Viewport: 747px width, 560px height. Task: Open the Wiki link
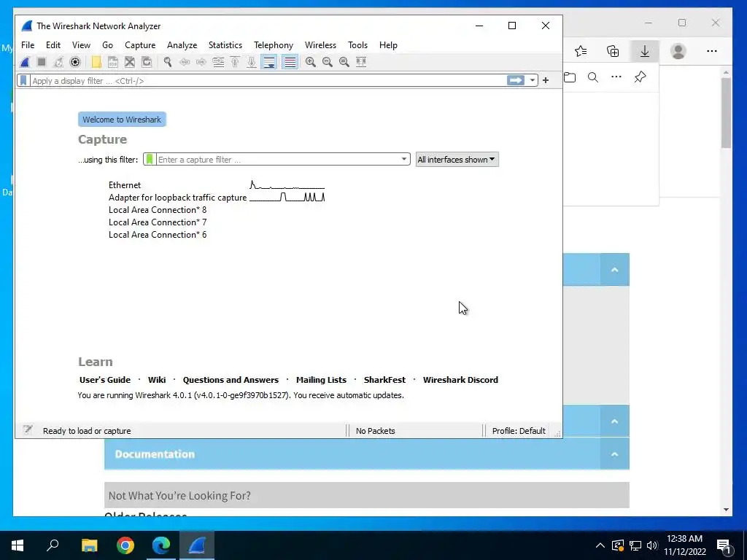click(x=157, y=379)
